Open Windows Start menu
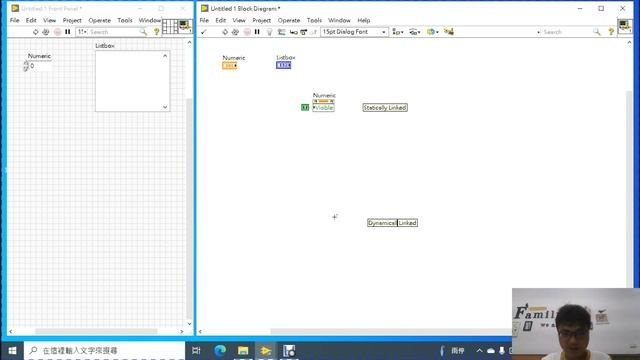This screenshot has height=360, width=640. coord(12,351)
